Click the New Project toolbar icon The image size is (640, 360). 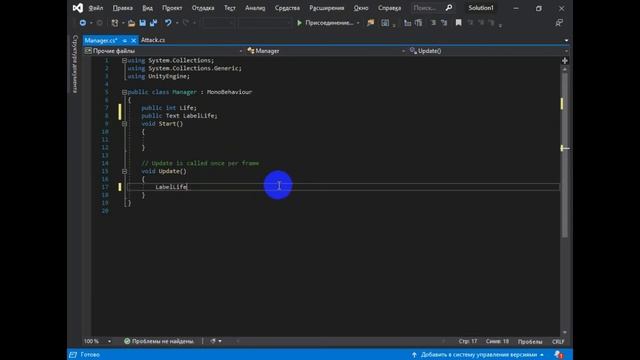pyautogui.click(x=115, y=23)
